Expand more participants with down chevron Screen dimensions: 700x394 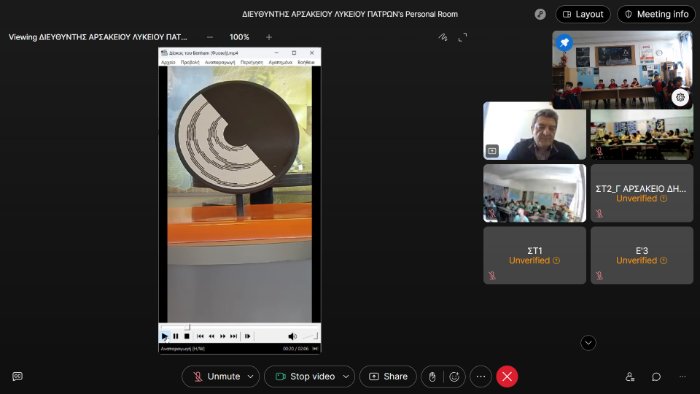pyautogui.click(x=588, y=343)
